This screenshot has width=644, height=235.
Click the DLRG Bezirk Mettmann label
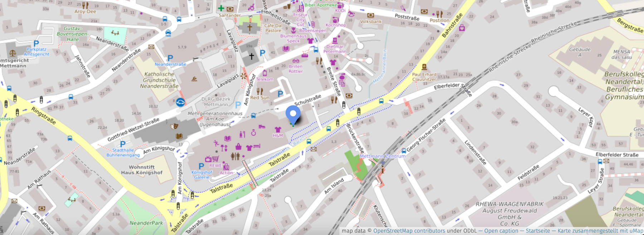216,102
